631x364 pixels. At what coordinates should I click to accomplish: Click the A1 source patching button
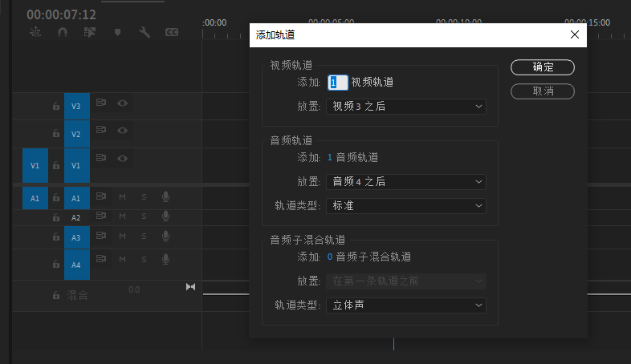(35, 197)
